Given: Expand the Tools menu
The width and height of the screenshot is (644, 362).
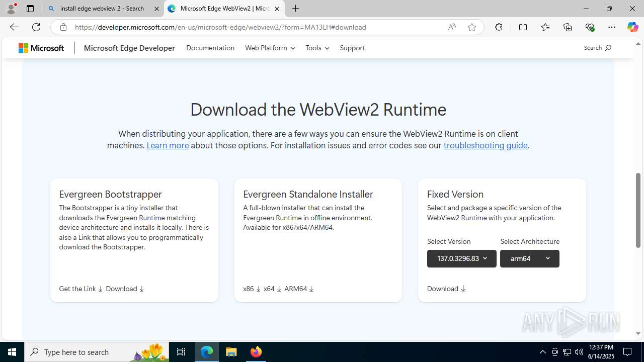Looking at the screenshot, I should (x=317, y=48).
